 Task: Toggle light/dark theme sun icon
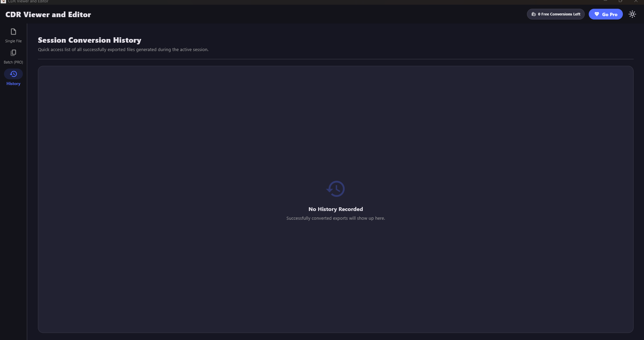click(x=632, y=14)
